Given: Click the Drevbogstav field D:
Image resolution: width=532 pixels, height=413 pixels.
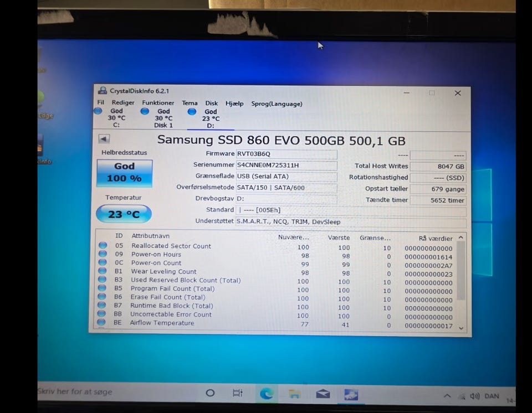Looking at the screenshot, I should pos(287,199).
